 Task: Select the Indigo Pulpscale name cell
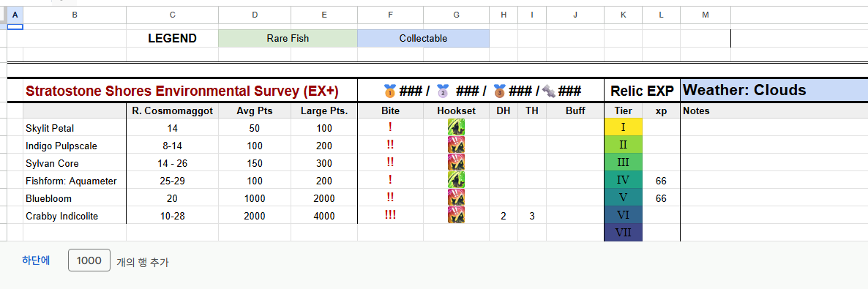point(75,146)
